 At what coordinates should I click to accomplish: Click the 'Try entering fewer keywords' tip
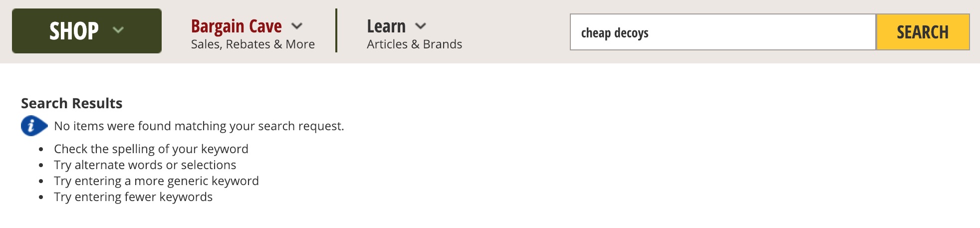[x=133, y=197]
